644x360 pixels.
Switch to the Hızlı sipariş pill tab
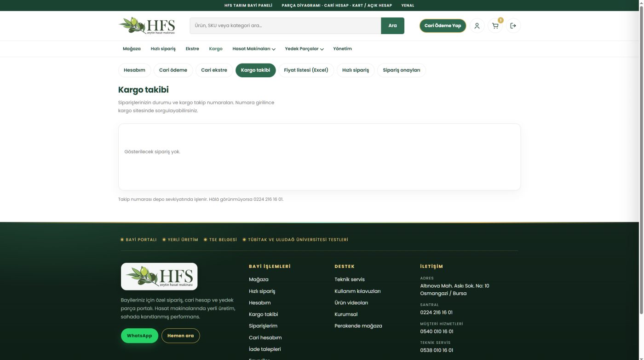pos(356,70)
